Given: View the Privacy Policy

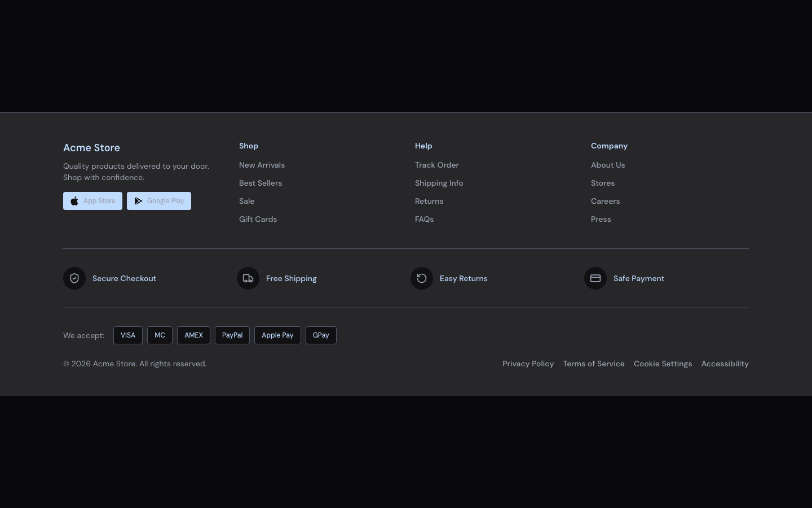Looking at the screenshot, I should (528, 364).
